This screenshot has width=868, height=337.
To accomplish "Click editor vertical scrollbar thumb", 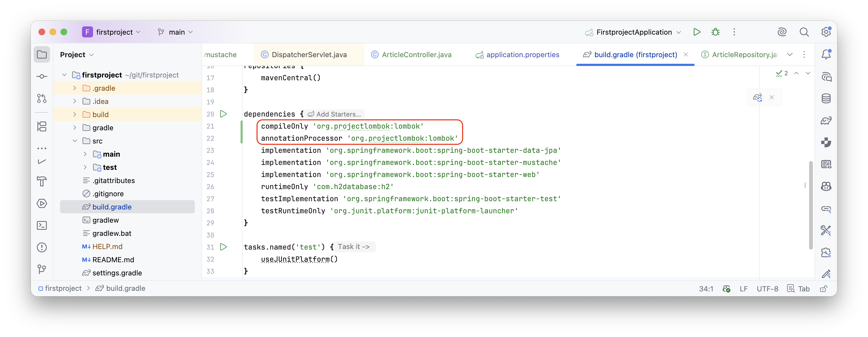I will click(x=810, y=205).
